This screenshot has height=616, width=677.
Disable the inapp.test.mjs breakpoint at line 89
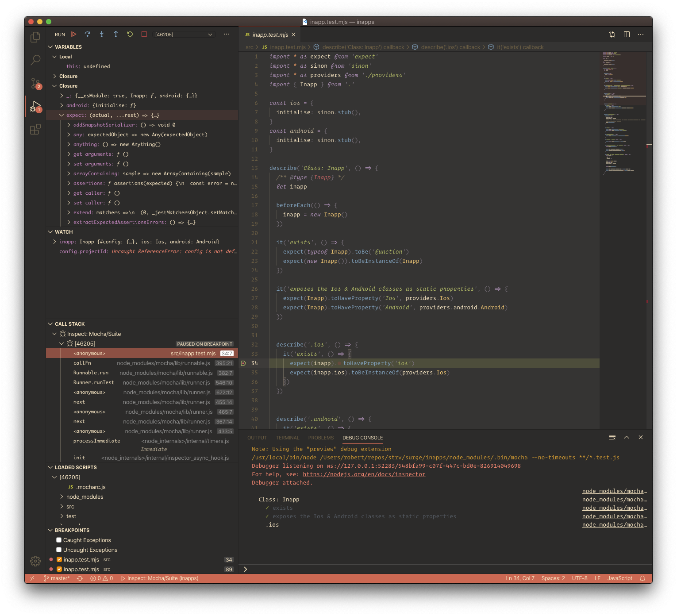tap(59, 569)
